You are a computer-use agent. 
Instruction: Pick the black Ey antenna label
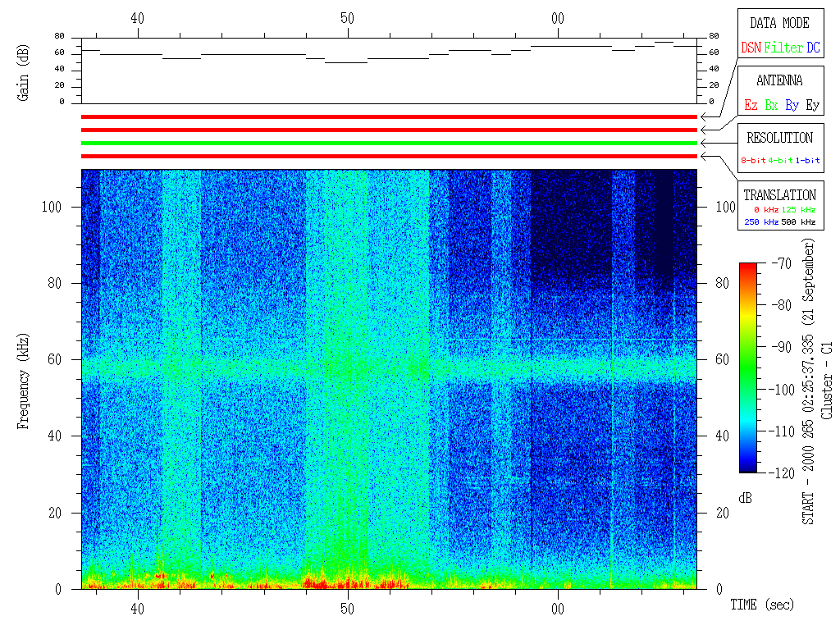pos(812,106)
